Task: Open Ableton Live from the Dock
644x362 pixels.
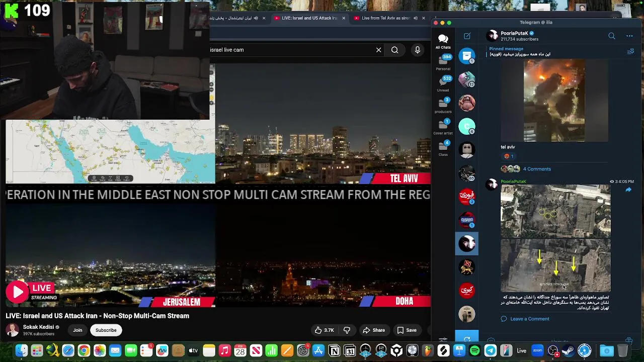Action: (522, 350)
